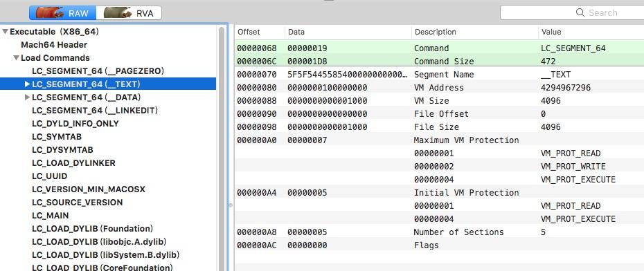
Task: Expand the LC_SEGMENT_64 (__TEXT) node
Action: 27,84
